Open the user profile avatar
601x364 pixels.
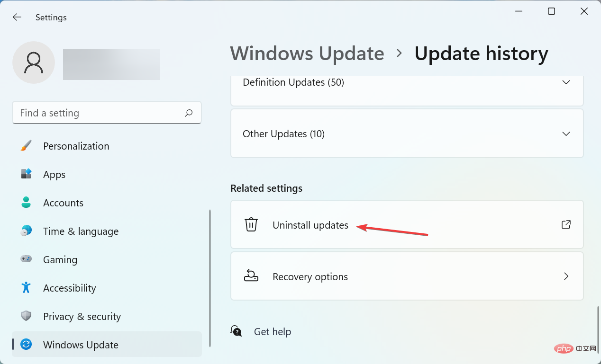click(x=34, y=62)
